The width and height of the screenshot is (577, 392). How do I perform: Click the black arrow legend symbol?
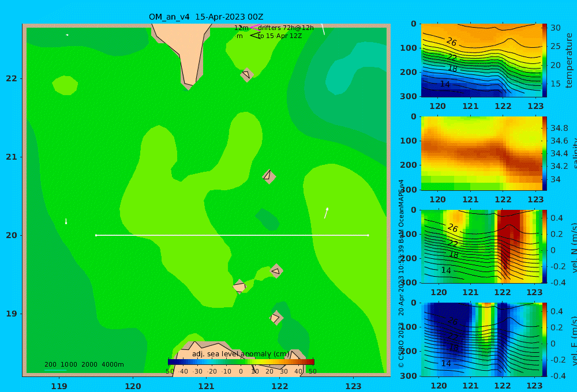255,36
